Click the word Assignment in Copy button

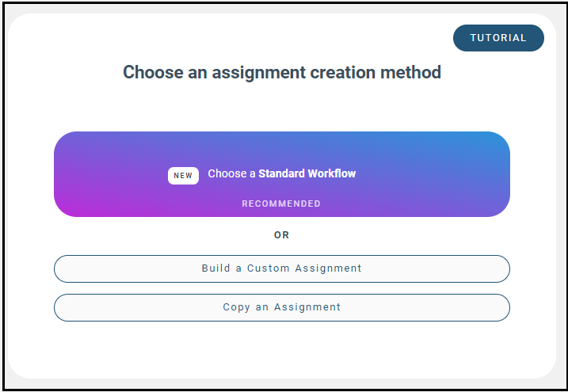point(307,307)
